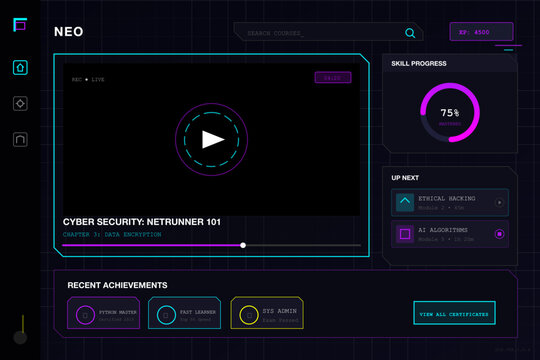Image resolution: width=540 pixels, height=360 pixels.
Task: Click the magnifier search icon
Action: pos(410,33)
